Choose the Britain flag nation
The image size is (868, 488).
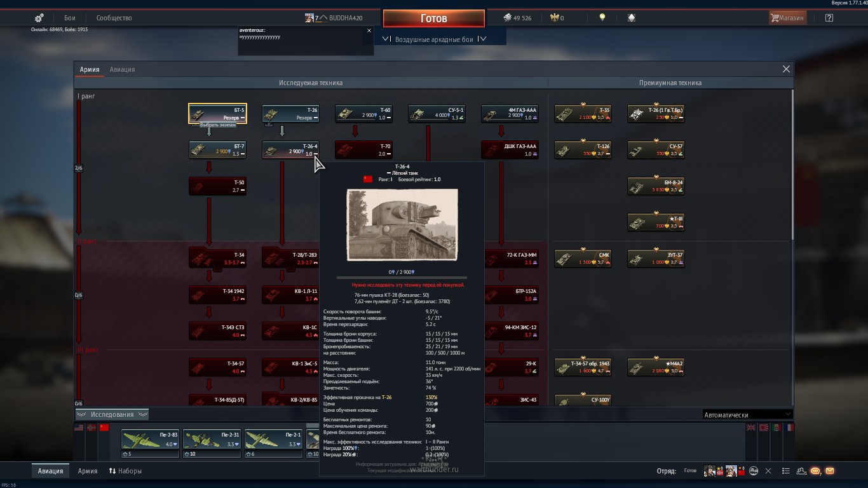pyautogui.click(x=751, y=428)
